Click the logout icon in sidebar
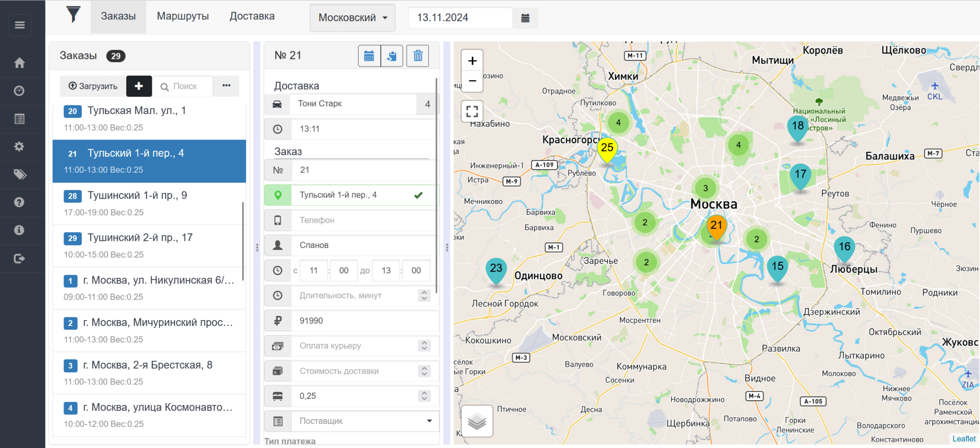The height and width of the screenshot is (448, 980). pos(20,258)
